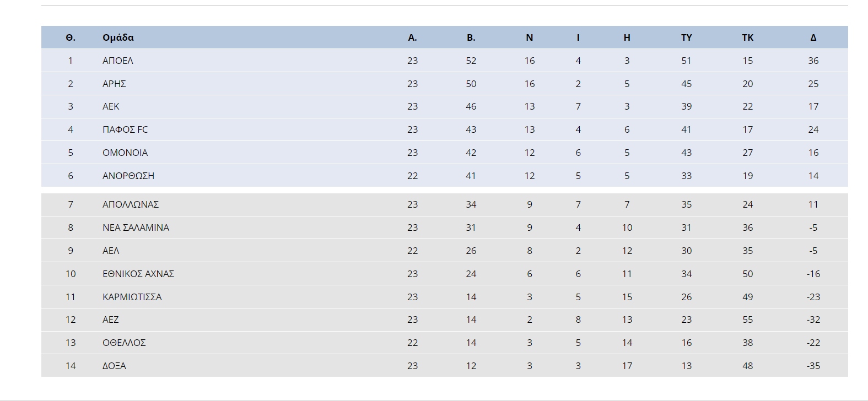
Task: Click ΝΕΑ ΣΑΛΑΜΙΝΑ in the table
Action: [136, 227]
